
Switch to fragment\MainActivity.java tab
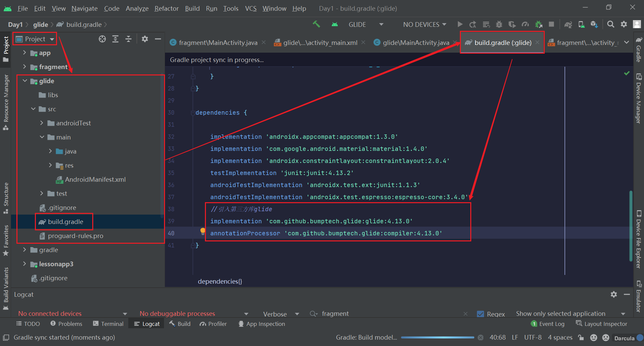tap(218, 43)
